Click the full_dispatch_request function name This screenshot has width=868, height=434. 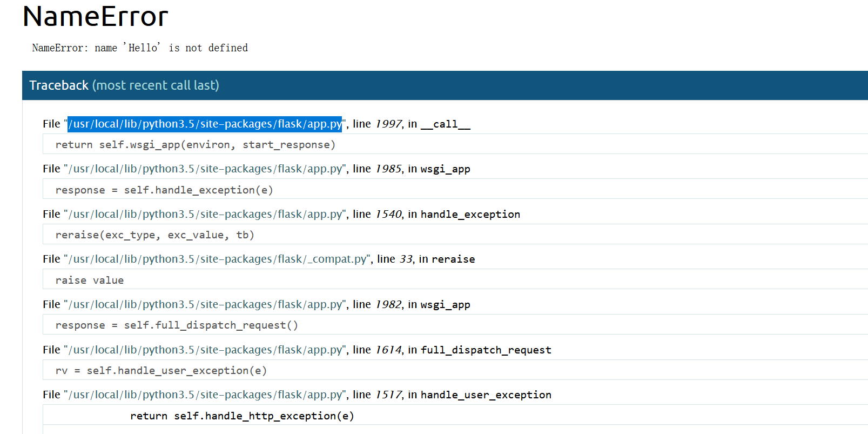[x=486, y=350]
